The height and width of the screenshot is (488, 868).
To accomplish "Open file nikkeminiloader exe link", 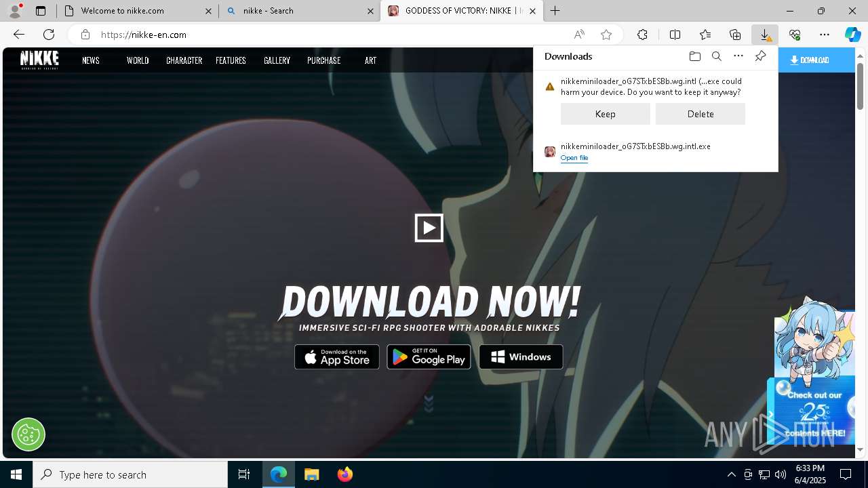I will [574, 158].
